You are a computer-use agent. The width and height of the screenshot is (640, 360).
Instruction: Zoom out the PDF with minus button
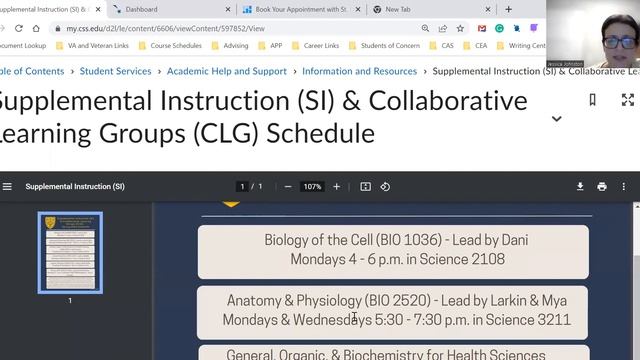(x=288, y=187)
